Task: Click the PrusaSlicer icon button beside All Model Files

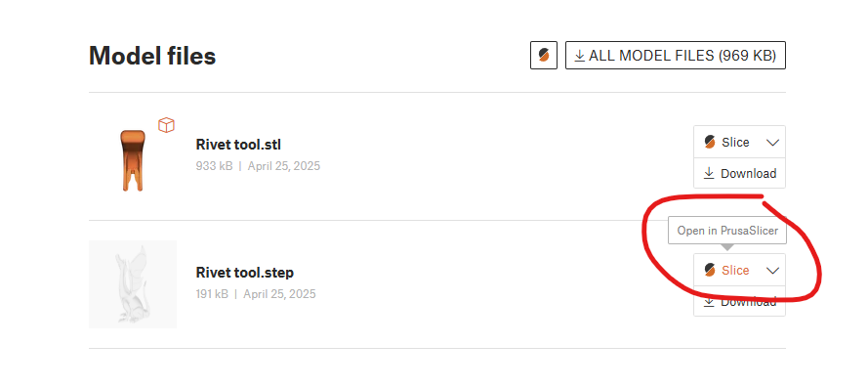Action: (544, 56)
